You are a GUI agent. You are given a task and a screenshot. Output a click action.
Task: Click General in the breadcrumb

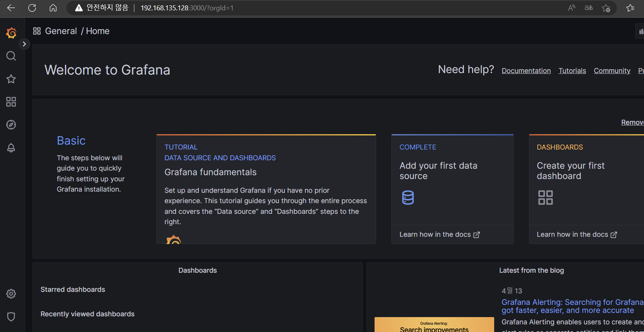click(61, 31)
